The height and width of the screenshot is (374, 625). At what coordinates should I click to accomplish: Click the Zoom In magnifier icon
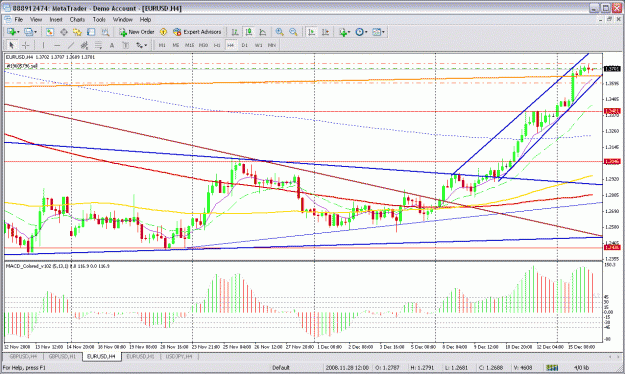[279, 32]
